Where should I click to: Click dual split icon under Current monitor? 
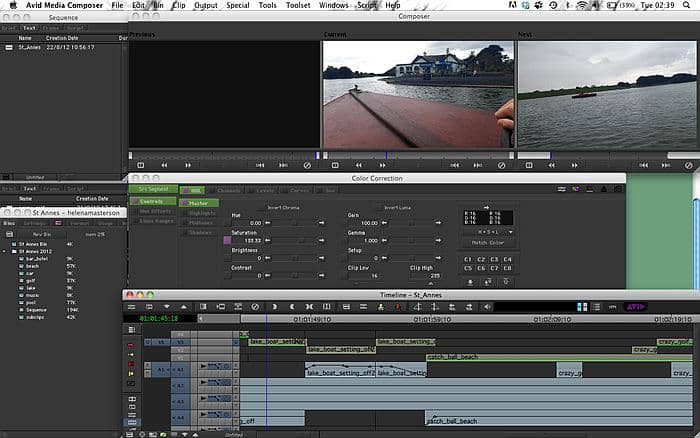[x=335, y=165]
